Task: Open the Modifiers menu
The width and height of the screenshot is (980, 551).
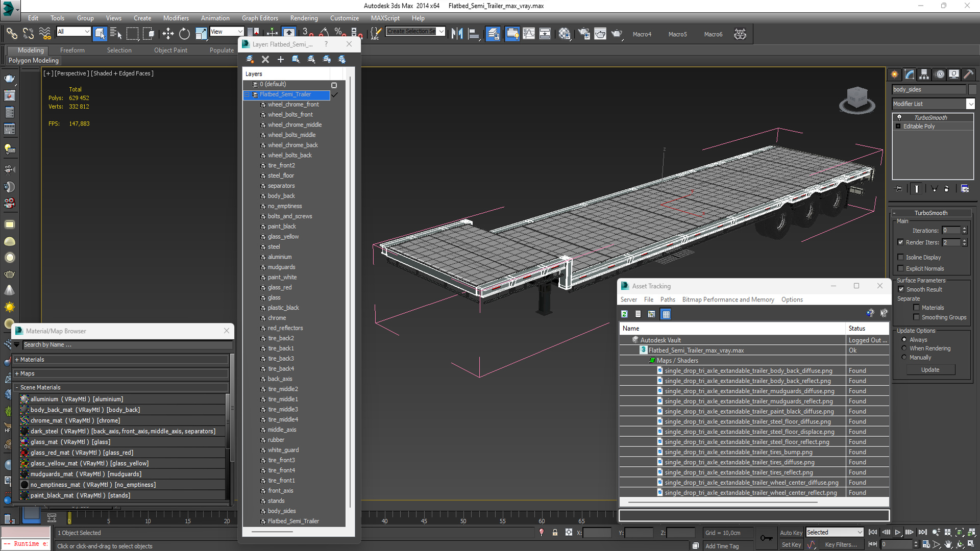Action: [x=176, y=18]
